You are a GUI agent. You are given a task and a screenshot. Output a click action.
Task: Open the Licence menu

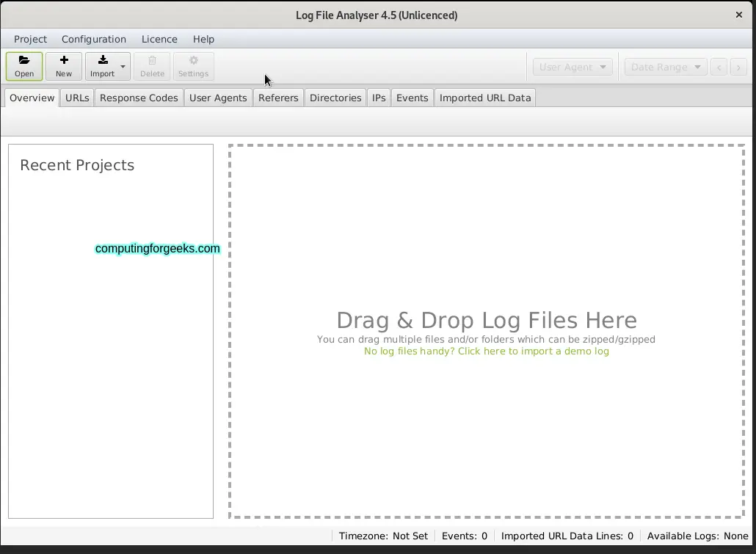(x=159, y=39)
